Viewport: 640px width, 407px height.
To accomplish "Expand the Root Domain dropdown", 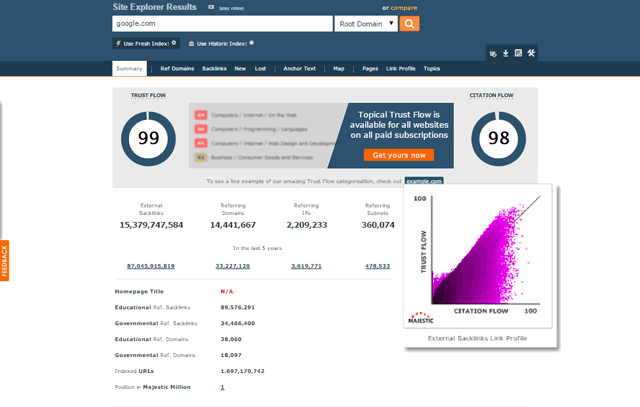I will click(366, 23).
